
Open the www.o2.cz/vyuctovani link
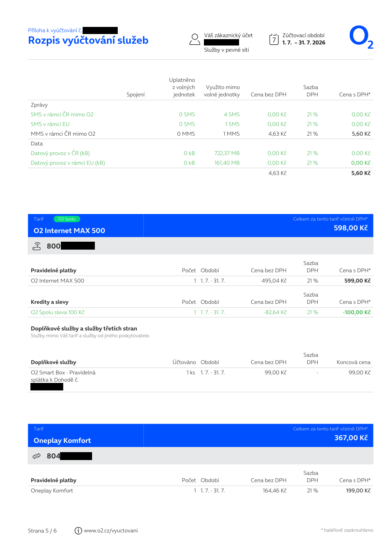point(111,530)
